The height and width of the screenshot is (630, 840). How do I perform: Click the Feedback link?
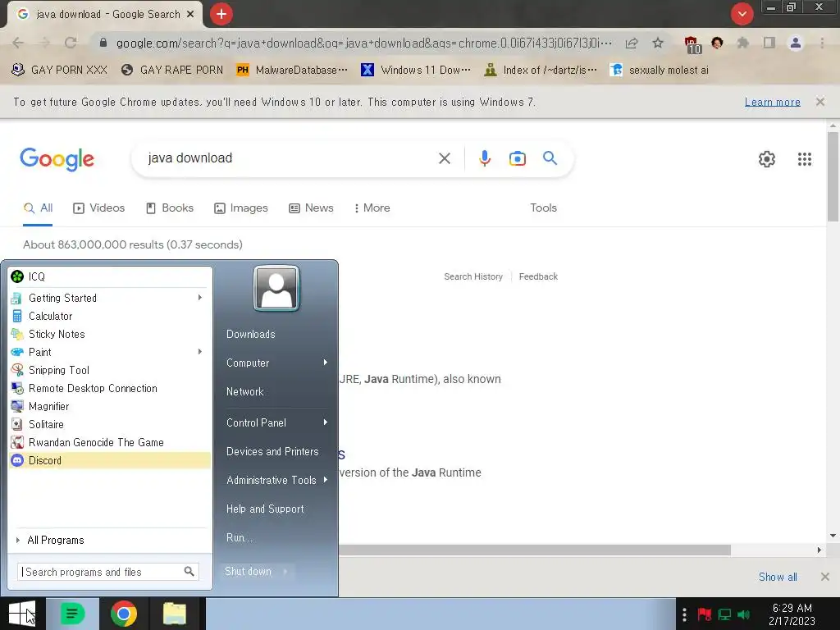pyautogui.click(x=538, y=276)
